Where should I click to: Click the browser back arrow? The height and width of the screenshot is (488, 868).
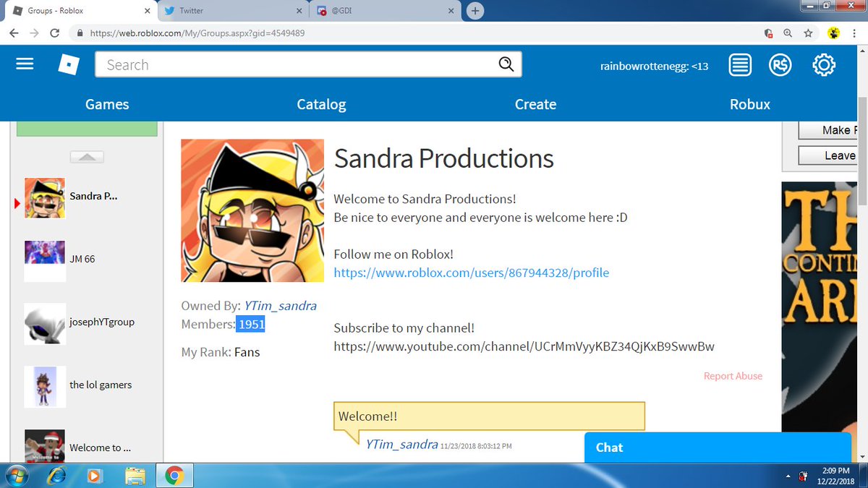point(14,33)
